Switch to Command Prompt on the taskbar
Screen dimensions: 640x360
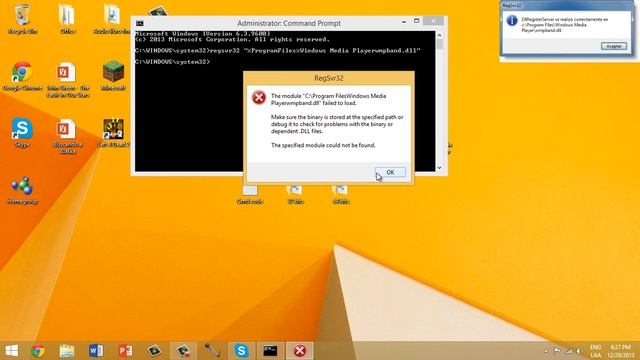coord(270,351)
